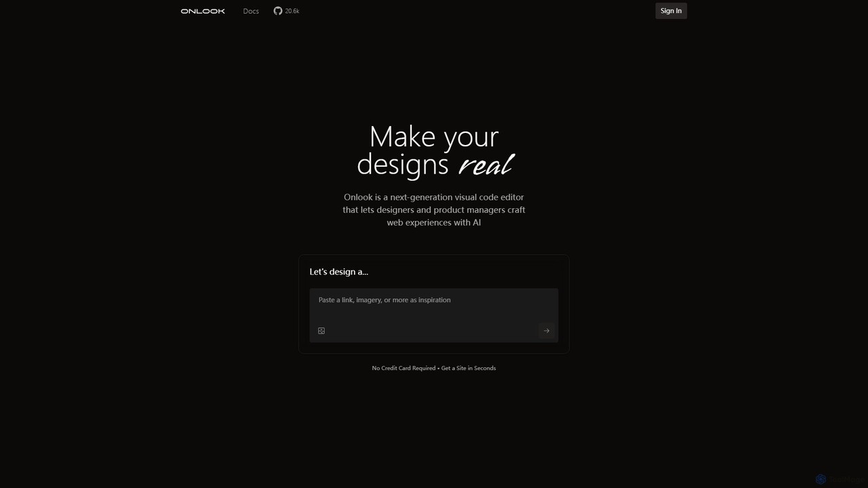
Task: Click the Sign In button
Action: (671, 11)
